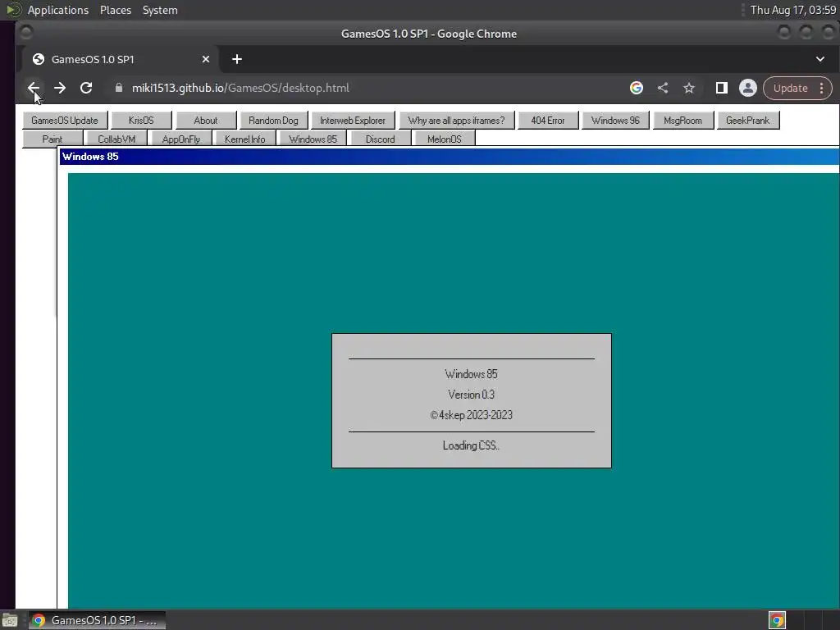Click the padlock site info icon

[x=119, y=88]
